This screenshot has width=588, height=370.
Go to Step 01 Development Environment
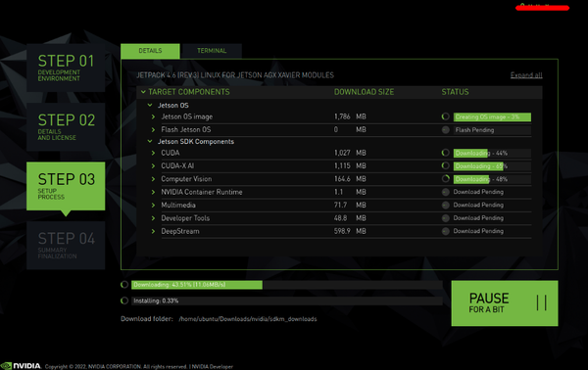coord(66,68)
